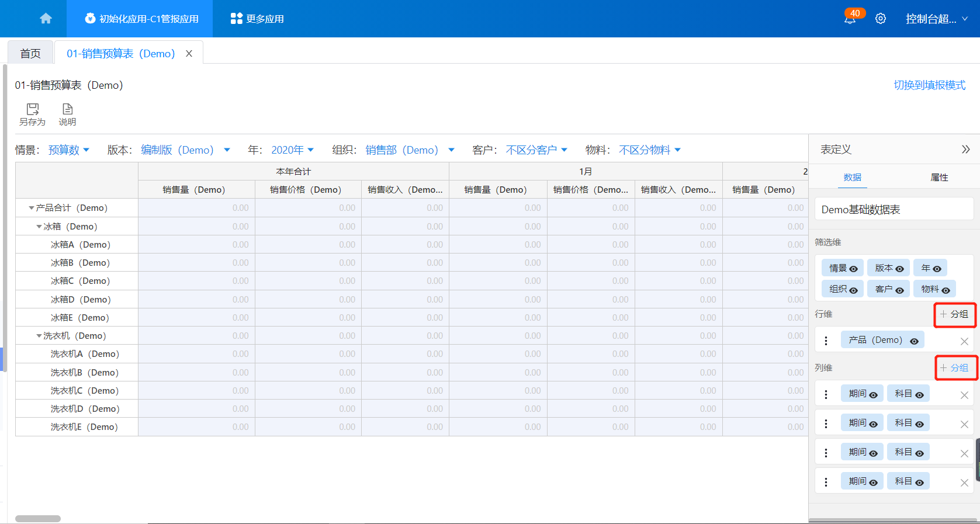The width and height of the screenshot is (980, 524).
Task: Collapse the 表定义 panel with double chevron
Action: coord(965,150)
